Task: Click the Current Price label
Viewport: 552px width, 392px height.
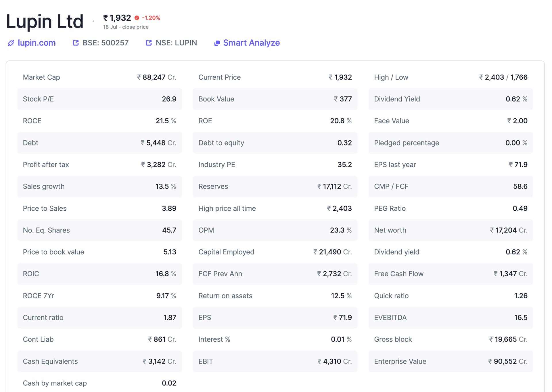Action: click(x=220, y=77)
